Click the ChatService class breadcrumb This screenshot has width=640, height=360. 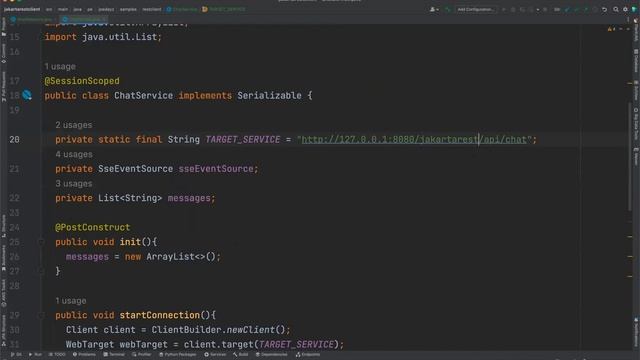(182, 9)
